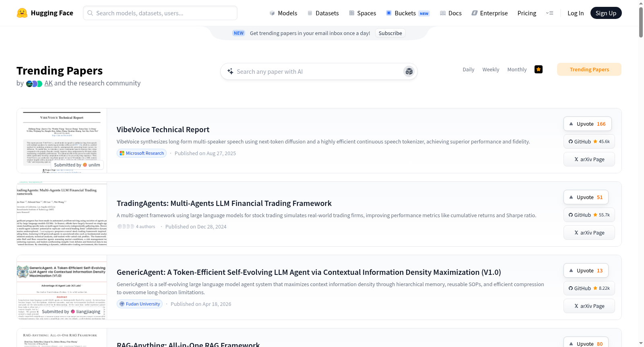This screenshot has width=644, height=347.
Task: Click GitHub icon on VibeVoice card
Action: 571,141
